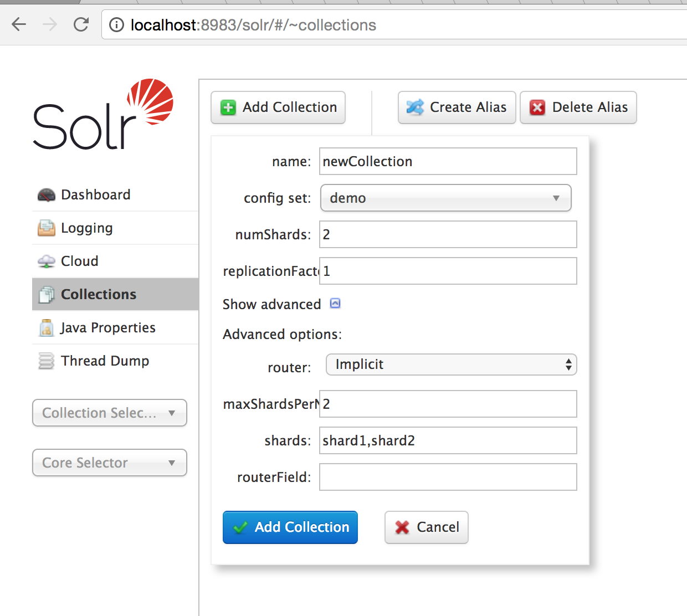
Task: Open the Dashboard menu item
Action: pyautogui.click(x=115, y=195)
